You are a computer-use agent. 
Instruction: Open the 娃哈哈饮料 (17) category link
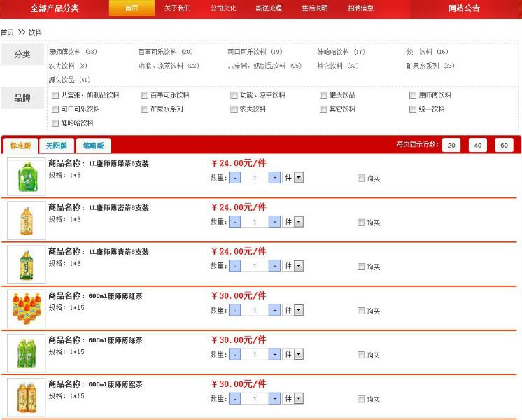(341, 52)
